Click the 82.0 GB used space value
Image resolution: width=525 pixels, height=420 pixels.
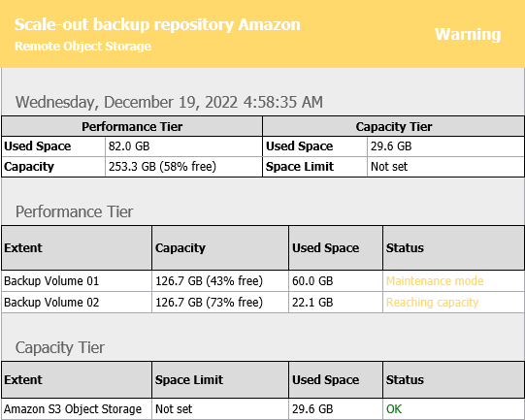(x=129, y=146)
